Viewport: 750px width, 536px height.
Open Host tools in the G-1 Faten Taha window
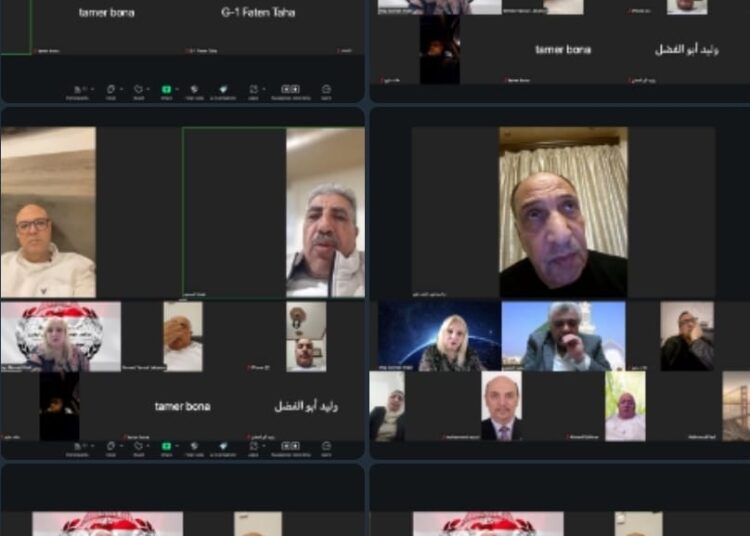click(x=194, y=92)
